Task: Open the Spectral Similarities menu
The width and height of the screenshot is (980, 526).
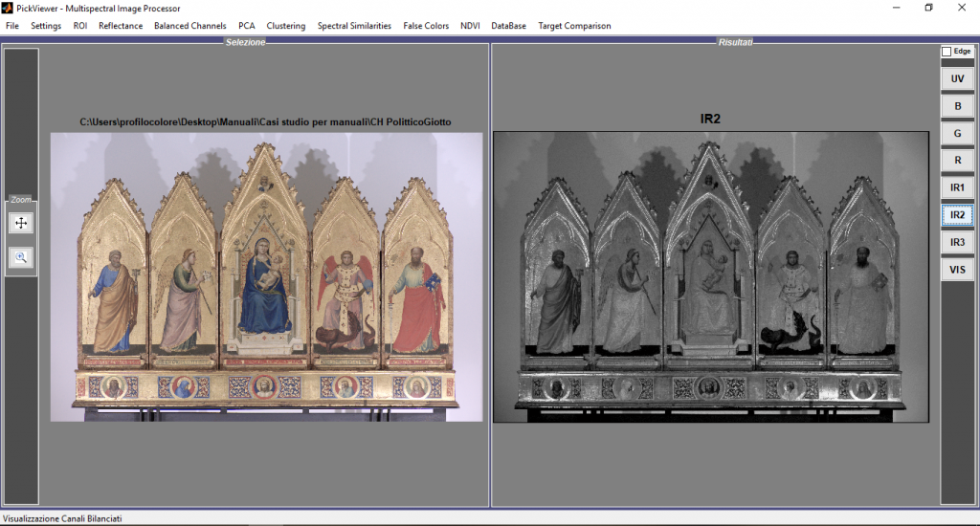Action: point(354,26)
